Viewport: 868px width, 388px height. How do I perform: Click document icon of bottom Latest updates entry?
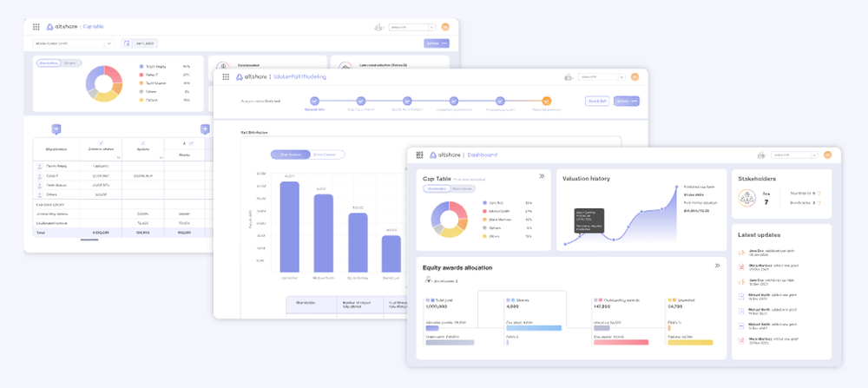[742, 341]
